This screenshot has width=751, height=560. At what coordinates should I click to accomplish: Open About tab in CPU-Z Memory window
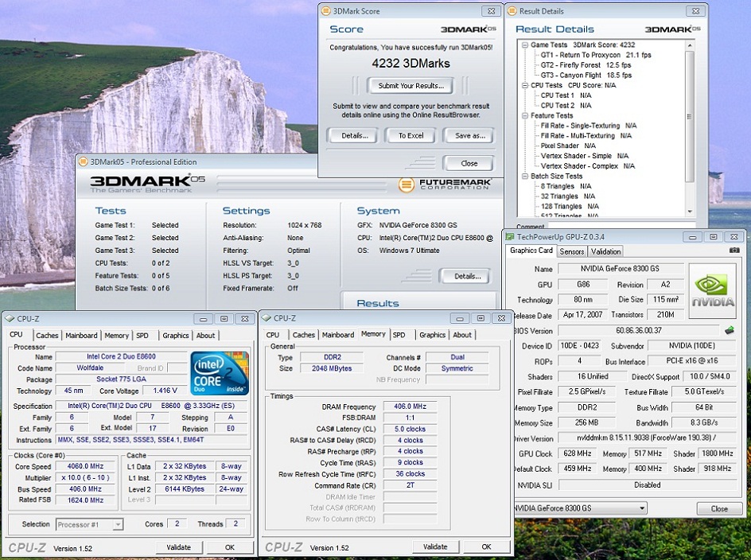click(462, 335)
